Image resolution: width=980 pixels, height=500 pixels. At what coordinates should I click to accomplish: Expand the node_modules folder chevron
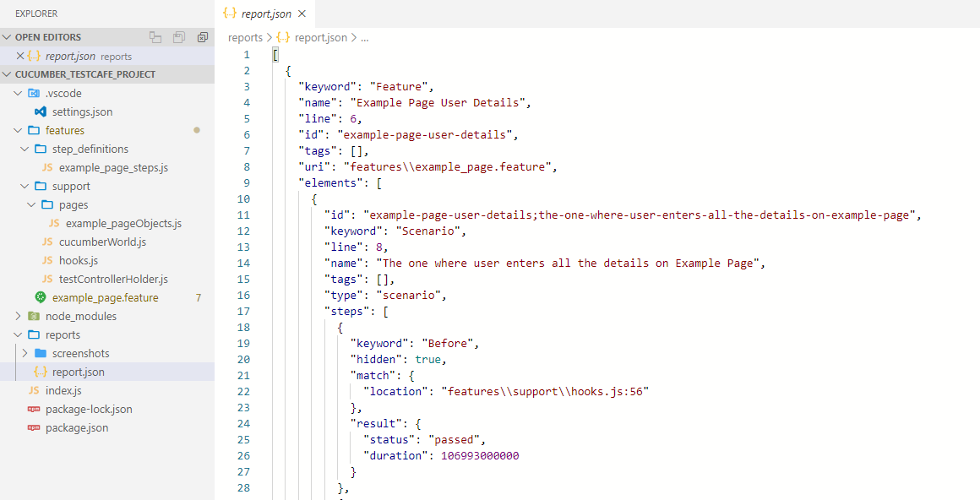tap(18, 316)
